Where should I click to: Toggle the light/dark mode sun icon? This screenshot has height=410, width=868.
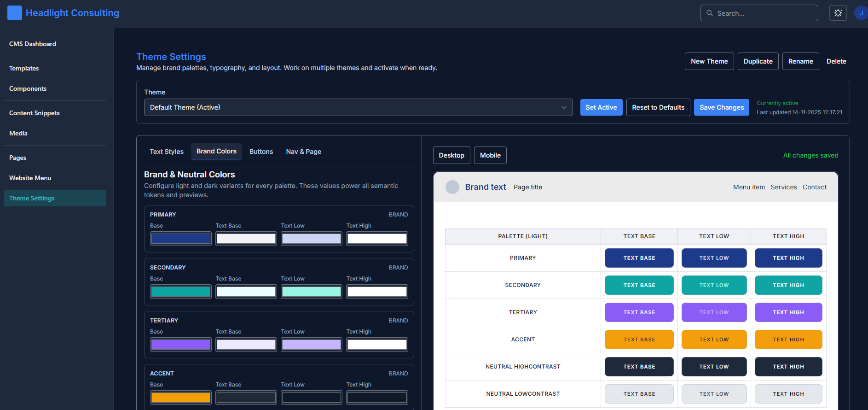(838, 13)
